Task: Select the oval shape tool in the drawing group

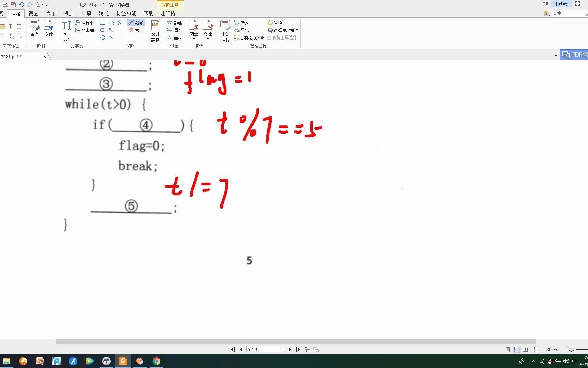Action: [103, 30]
